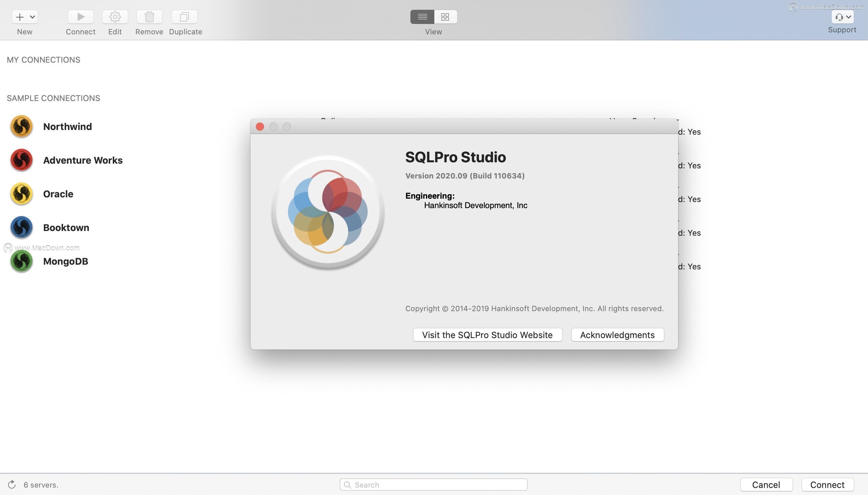
Task: Select the Adventure Works connection icon
Action: click(22, 160)
